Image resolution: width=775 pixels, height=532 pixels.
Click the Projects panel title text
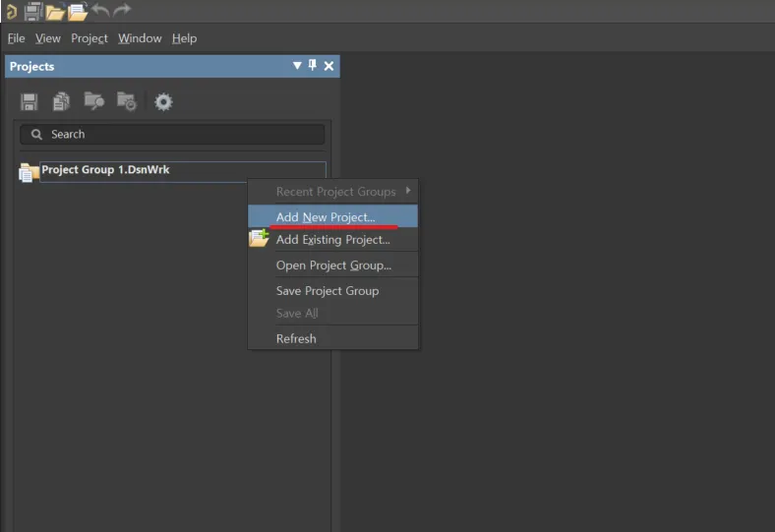click(x=32, y=66)
